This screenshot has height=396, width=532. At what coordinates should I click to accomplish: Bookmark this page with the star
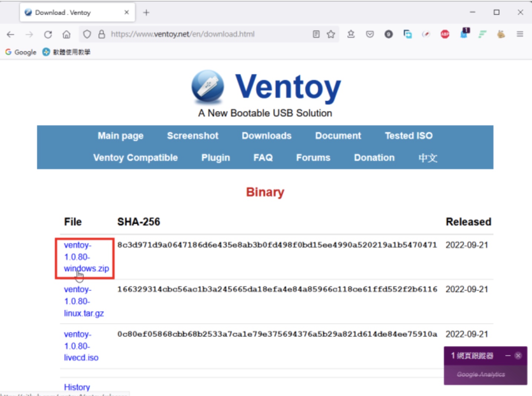[331, 34]
